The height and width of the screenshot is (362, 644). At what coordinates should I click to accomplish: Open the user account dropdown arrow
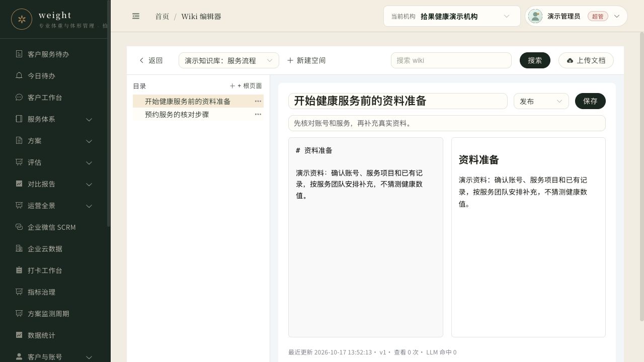click(617, 16)
